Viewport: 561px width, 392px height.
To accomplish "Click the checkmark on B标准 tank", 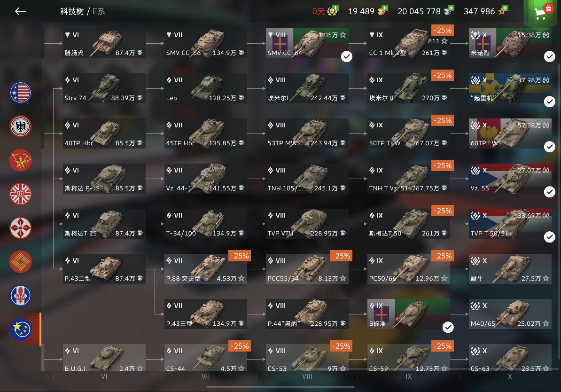I will click(x=448, y=327).
